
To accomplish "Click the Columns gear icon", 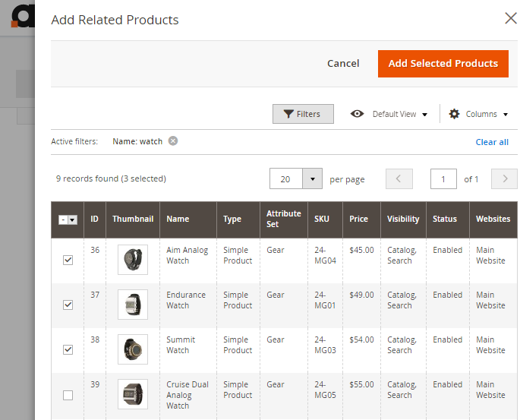I will tap(454, 114).
